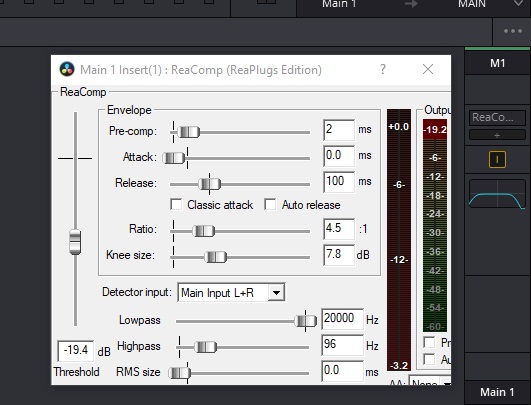This screenshot has height=405, width=531.
Task: Click the vertical Threshold slider handle
Action: click(75, 242)
